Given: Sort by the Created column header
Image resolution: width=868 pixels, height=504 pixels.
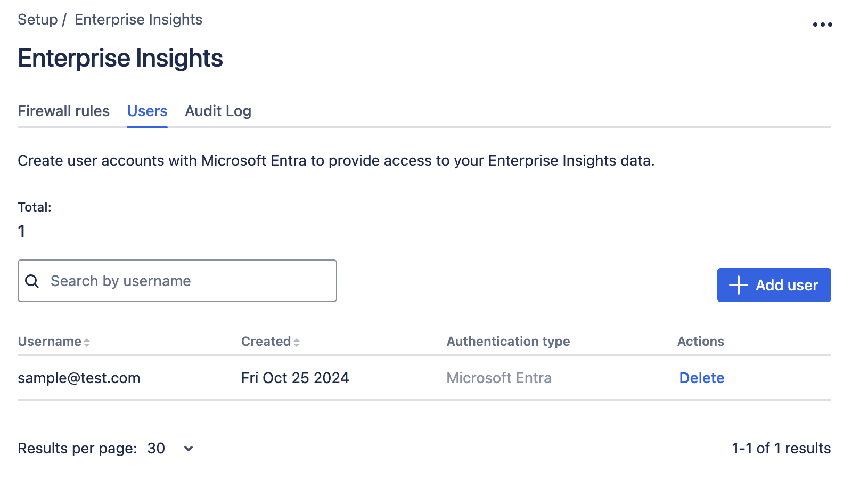Looking at the screenshot, I should [x=266, y=342].
